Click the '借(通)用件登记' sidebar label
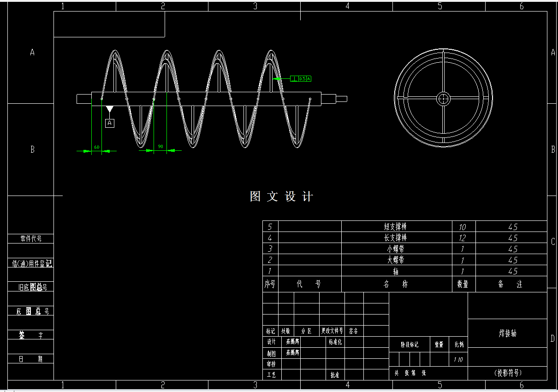Screen dimensions: 558x392 pos(32,263)
